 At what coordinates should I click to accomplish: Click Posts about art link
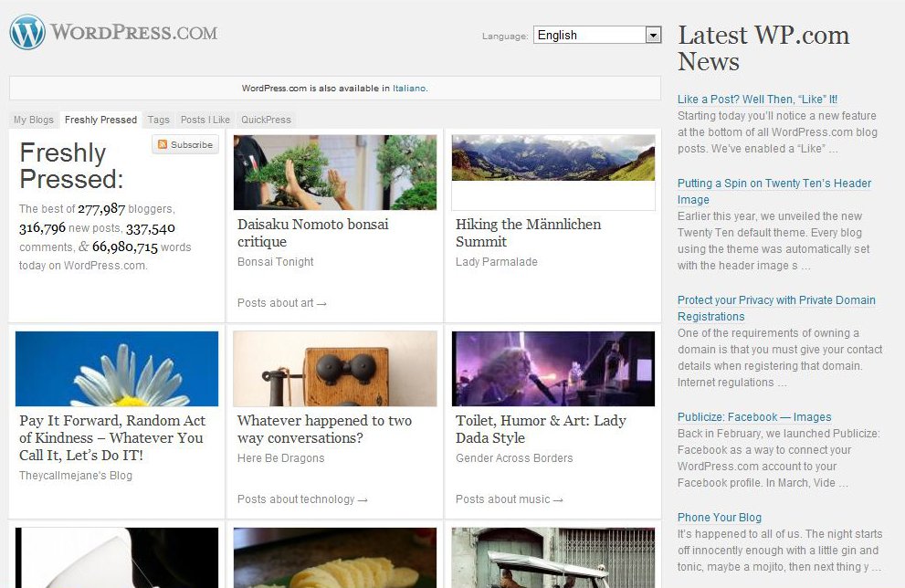281,303
